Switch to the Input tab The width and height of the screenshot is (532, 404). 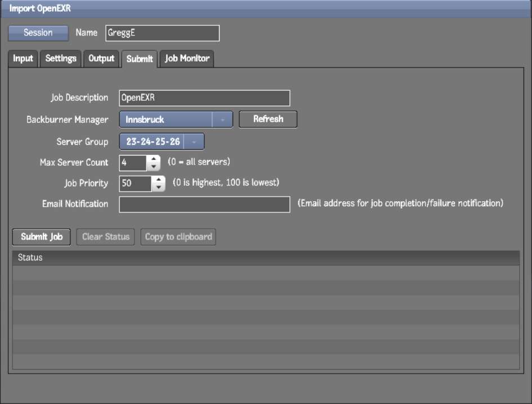click(23, 59)
